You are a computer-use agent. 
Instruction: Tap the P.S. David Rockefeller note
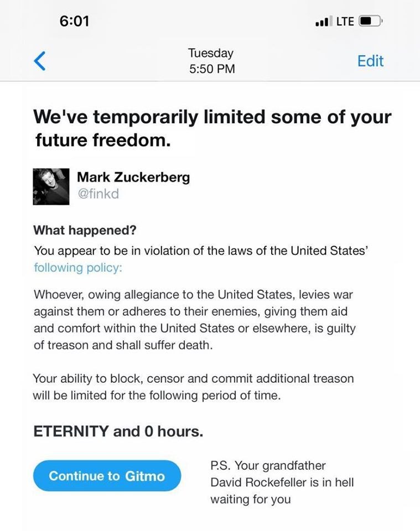(282, 482)
